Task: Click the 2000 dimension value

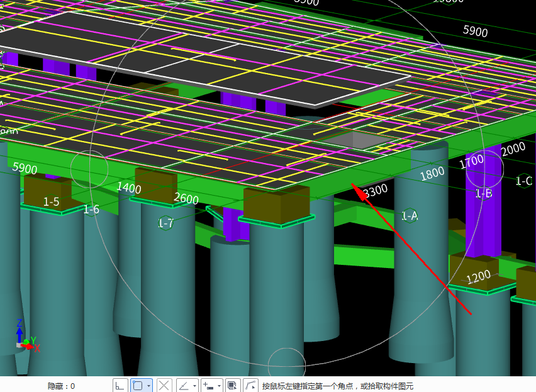Action: (513, 149)
